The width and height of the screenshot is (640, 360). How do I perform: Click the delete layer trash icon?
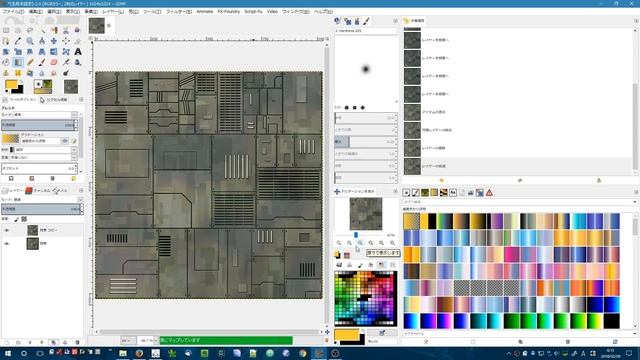click(77, 342)
